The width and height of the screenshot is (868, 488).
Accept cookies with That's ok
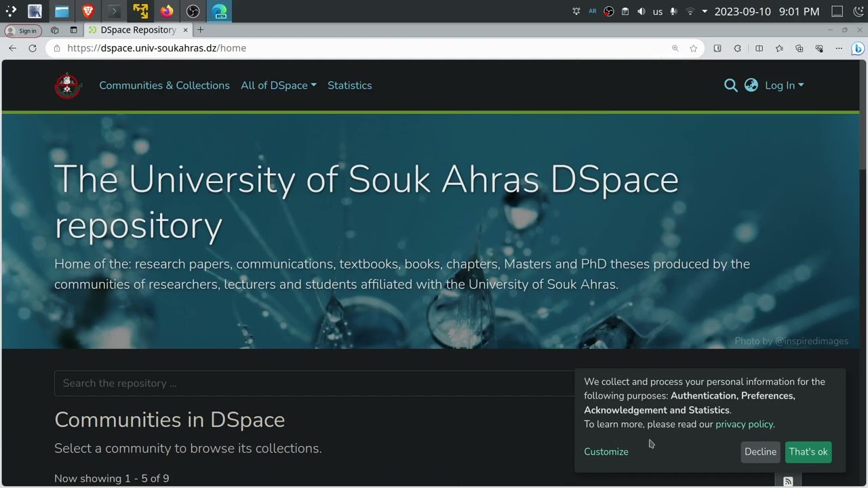point(808,452)
